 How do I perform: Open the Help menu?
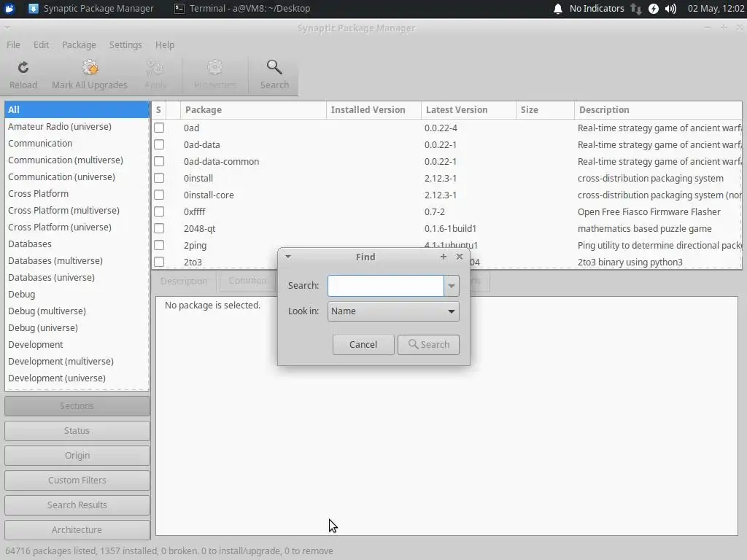(x=164, y=44)
